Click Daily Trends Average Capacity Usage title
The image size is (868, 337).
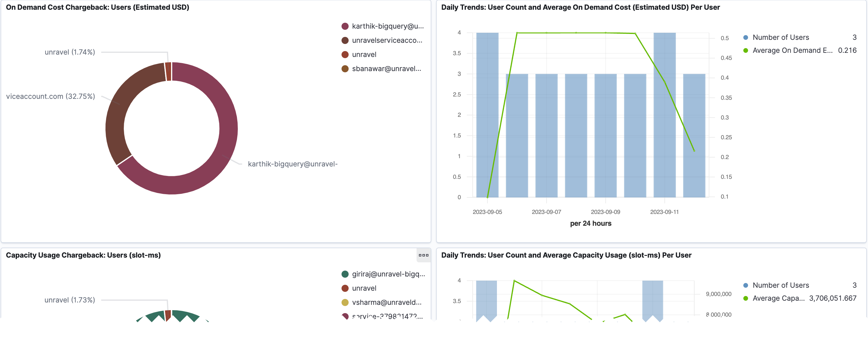coord(566,255)
